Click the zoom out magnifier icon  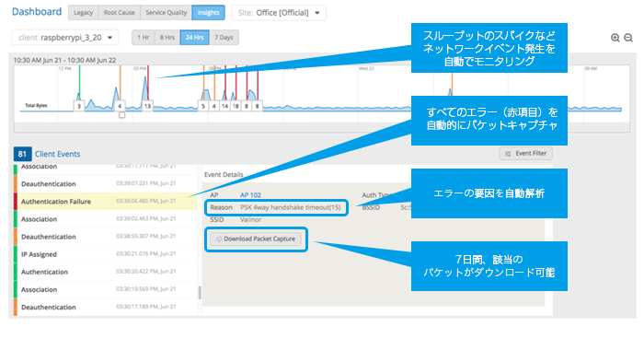point(628,38)
